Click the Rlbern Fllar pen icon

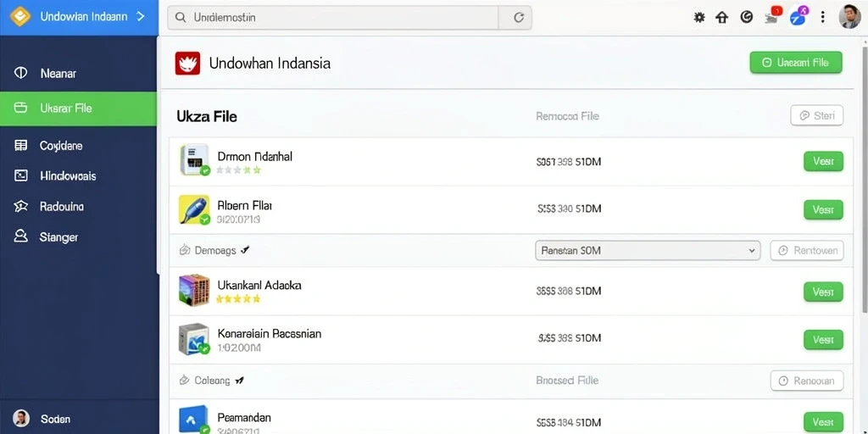(x=194, y=209)
